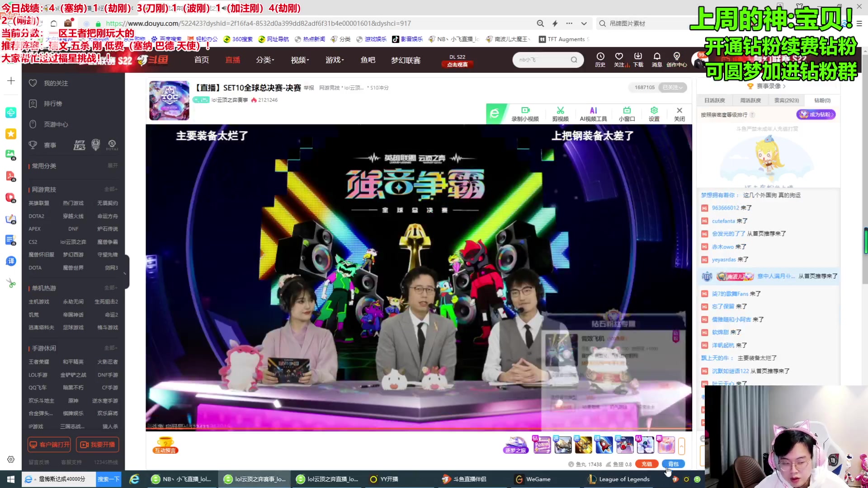Viewport: 868px width, 488px height.
Task: Open 排行榜 ranking in the sidebar
Action: coord(52,103)
